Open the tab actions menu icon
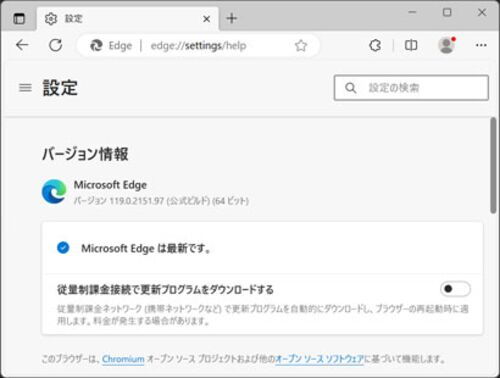Screen dimensions: 500x378 (x=19, y=18)
